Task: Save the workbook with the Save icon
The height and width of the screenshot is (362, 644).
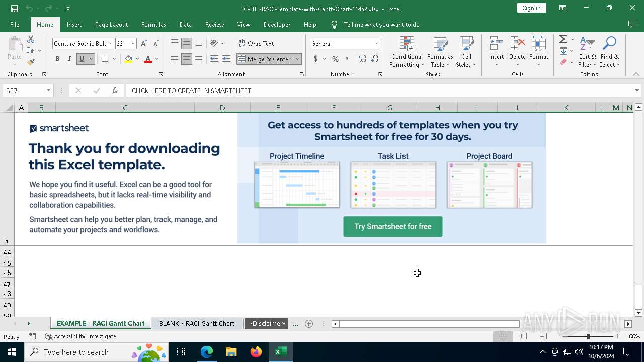Action: (15, 8)
